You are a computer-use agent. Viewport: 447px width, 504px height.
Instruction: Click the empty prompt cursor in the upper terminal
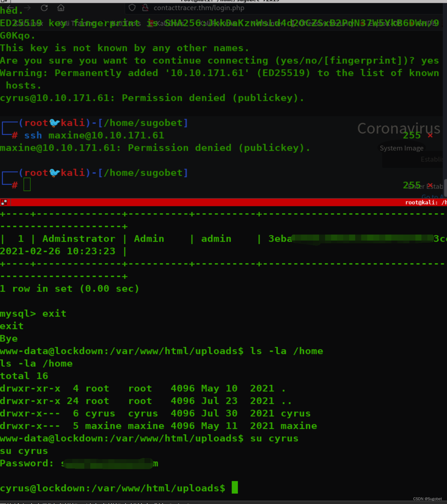[x=27, y=184]
